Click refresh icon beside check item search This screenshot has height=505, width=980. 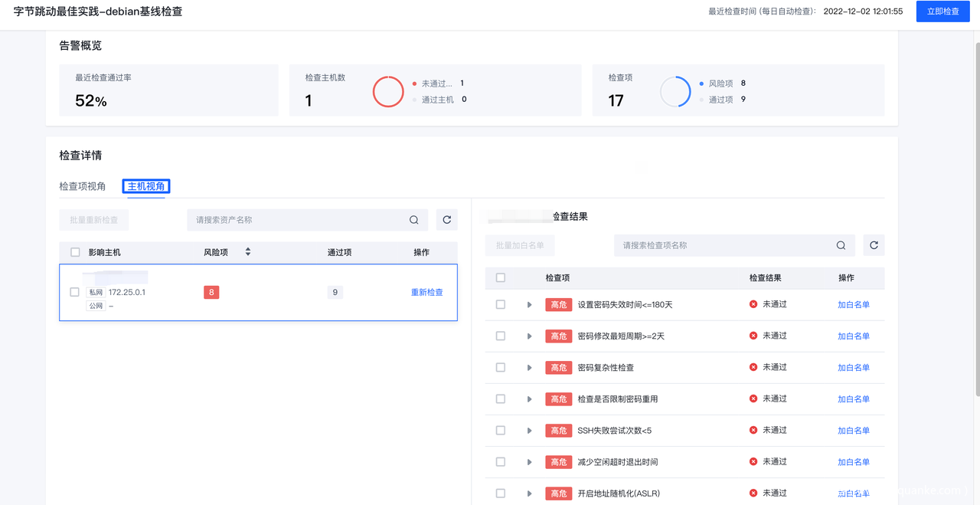(x=874, y=245)
